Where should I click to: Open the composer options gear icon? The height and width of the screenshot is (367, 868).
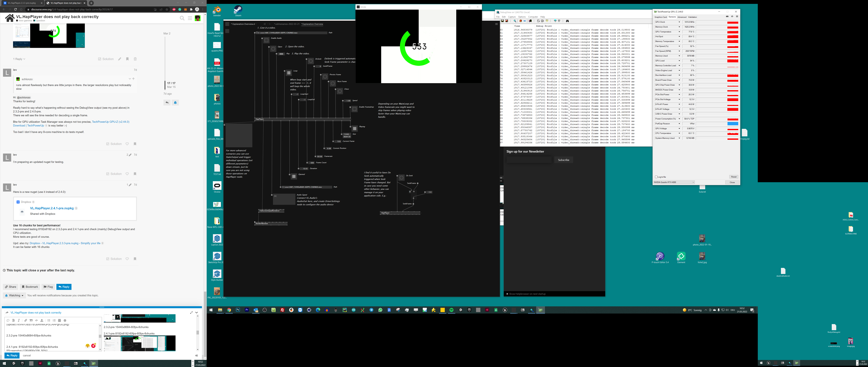[65, 321]
